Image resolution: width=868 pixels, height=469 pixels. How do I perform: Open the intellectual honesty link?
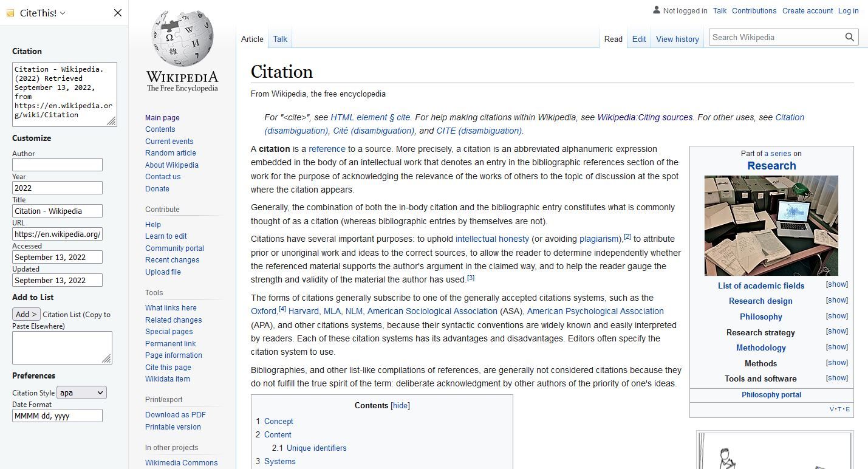pyautogui.click(x=492, y=239)
